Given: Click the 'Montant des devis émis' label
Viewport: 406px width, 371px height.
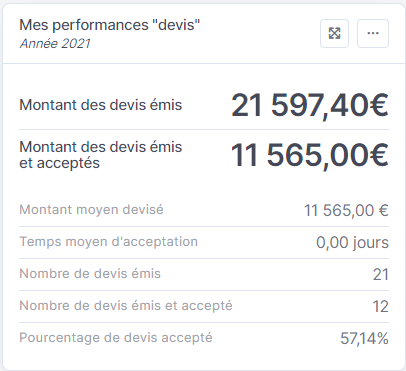Looking at the screenshot, I should [x=101, y=105].
